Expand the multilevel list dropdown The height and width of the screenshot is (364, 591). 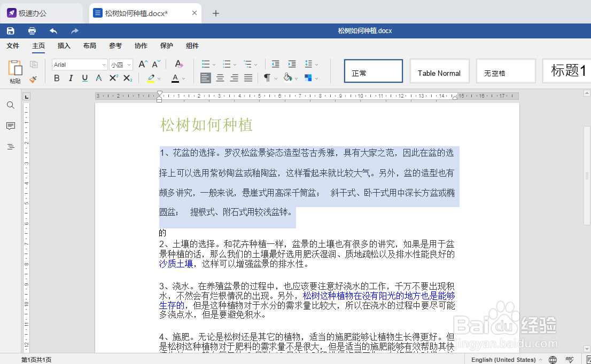coord(256,65)
